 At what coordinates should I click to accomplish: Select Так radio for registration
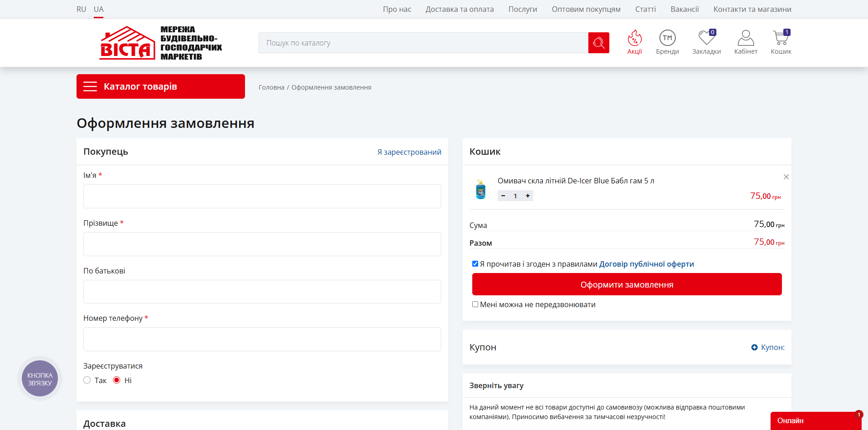(x=87, y=380)
